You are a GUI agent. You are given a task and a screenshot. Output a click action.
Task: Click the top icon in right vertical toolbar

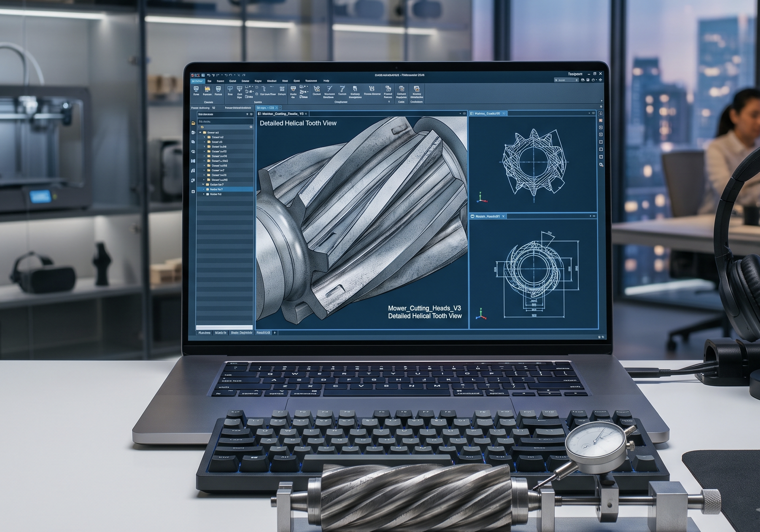point(601,114)
